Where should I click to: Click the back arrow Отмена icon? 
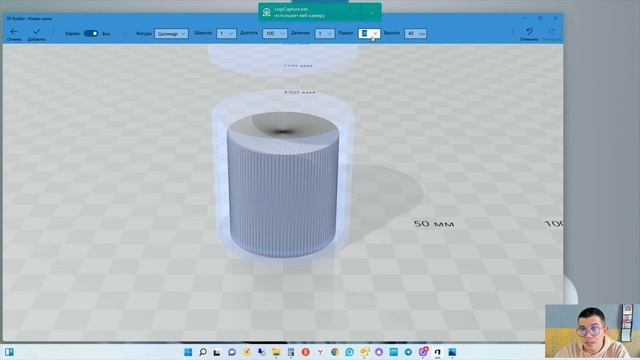pyautogui.click(x=14, y=31)
